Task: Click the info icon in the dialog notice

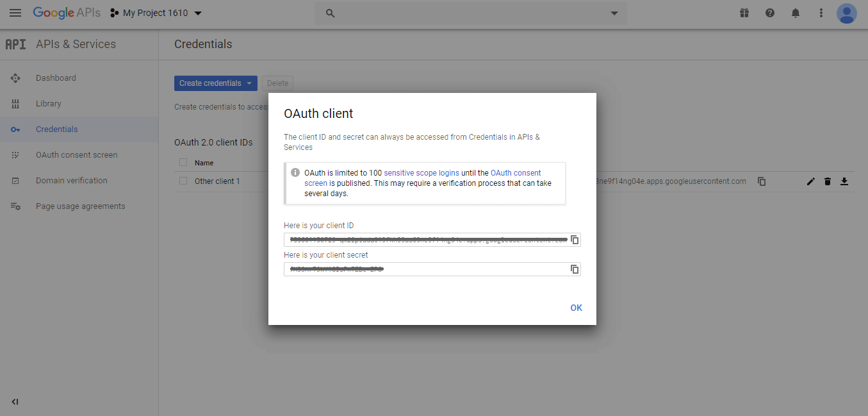Action: pyautogui.click(x=295, y=172)
